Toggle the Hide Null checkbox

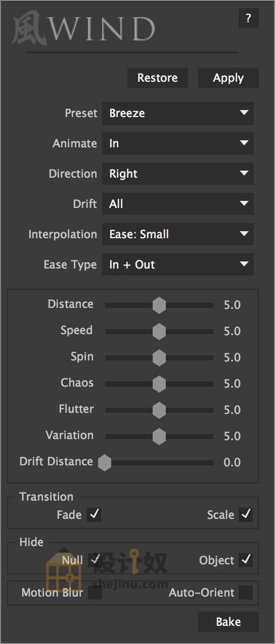[x=95, y=560]
